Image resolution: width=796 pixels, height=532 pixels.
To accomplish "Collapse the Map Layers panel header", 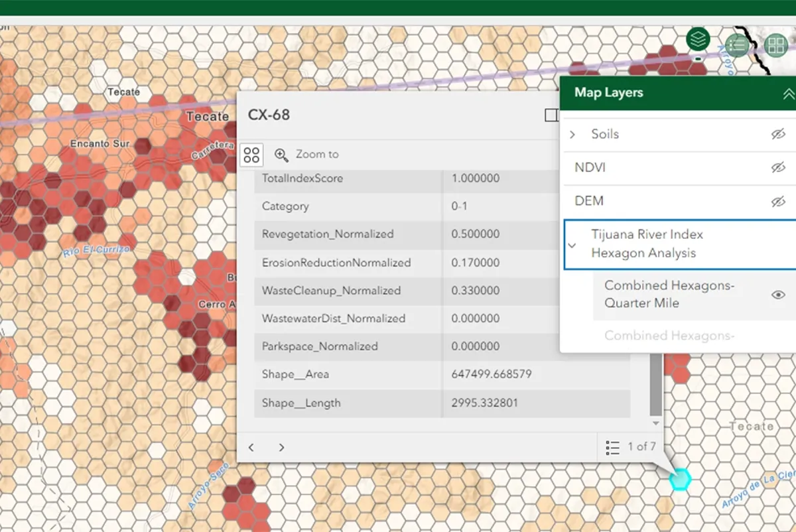I will pos(787,94).
